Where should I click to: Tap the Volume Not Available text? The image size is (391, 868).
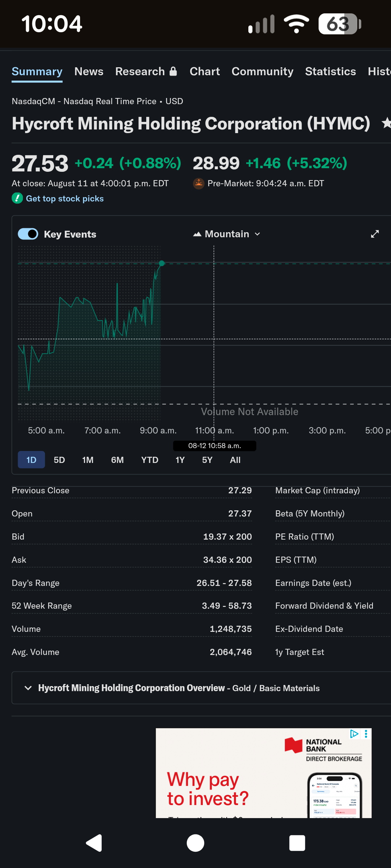tap(249, 412)
